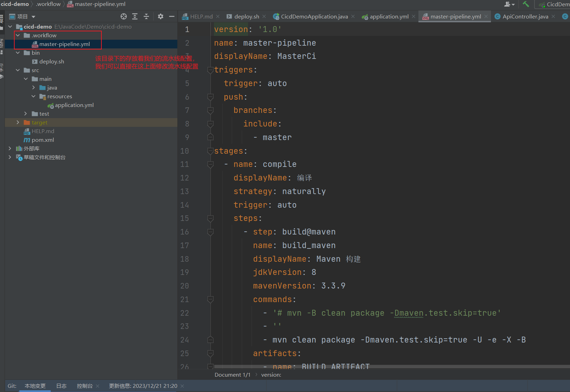Close the HELP.md editor tab
This screenshot has width=570, height=392.
(218, 16)
